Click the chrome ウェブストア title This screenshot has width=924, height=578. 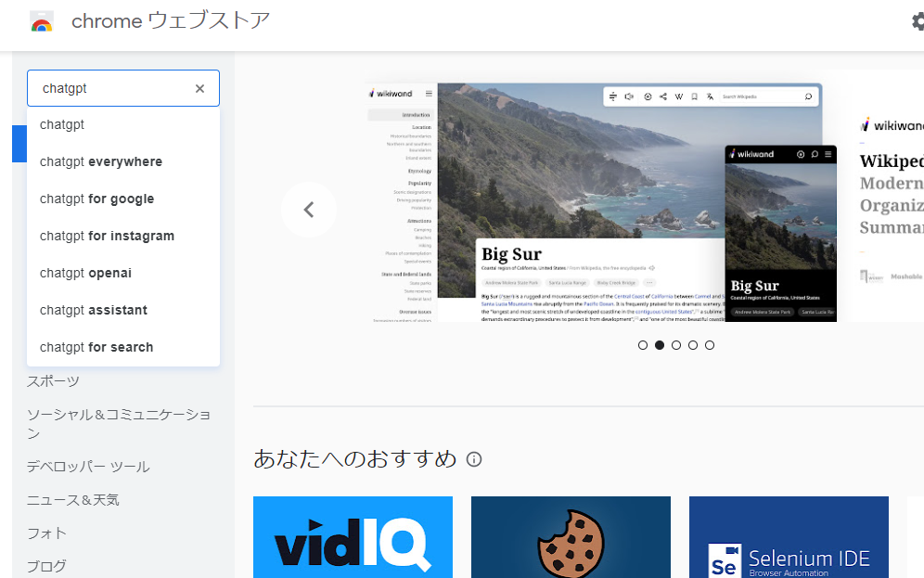[171, 21]
